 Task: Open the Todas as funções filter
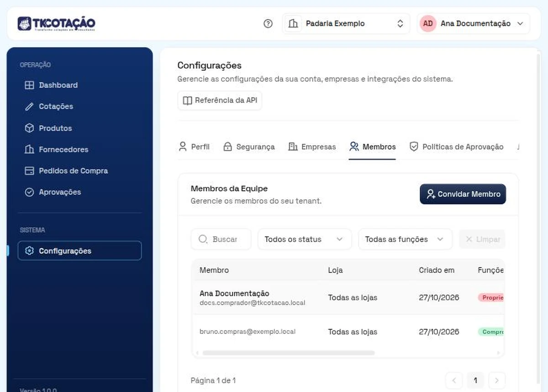[x=405, y=239]
